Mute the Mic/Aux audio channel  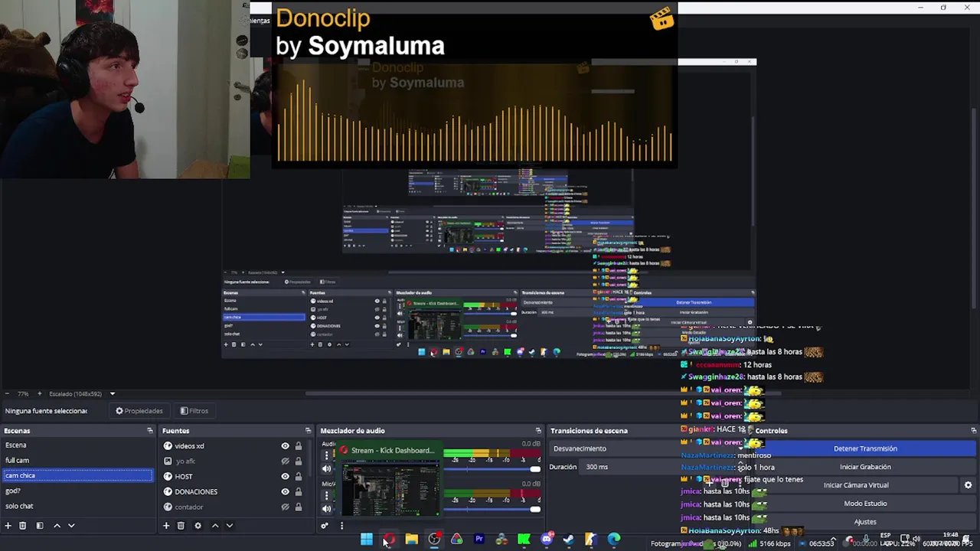coord(327,509)
